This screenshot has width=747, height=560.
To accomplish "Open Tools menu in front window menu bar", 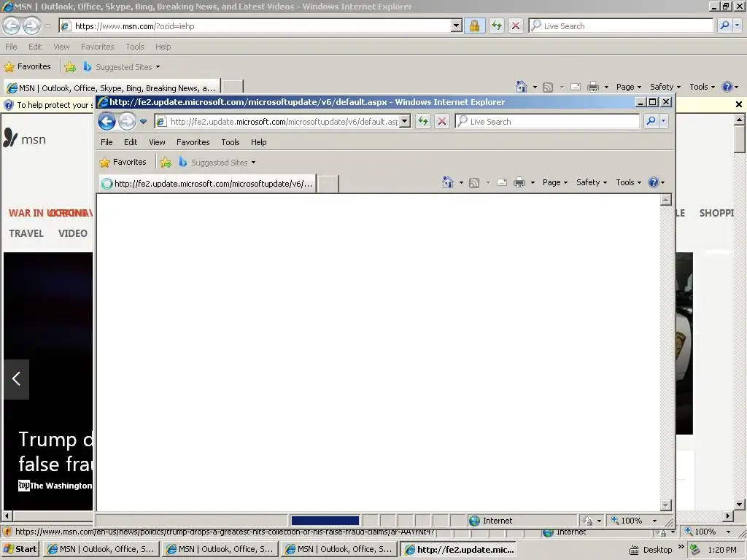I will 230,142.
